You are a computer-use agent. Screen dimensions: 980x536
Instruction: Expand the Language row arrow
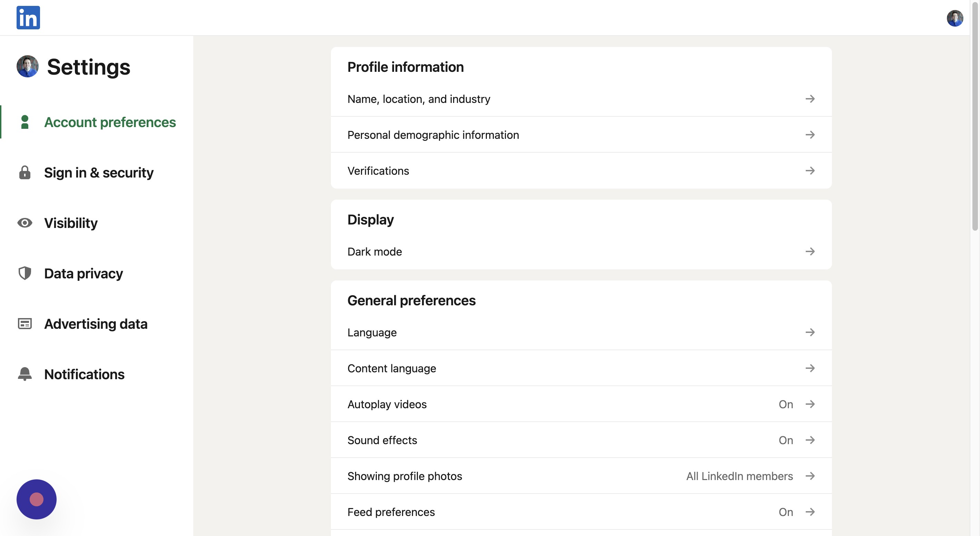(x=810, y=332)
